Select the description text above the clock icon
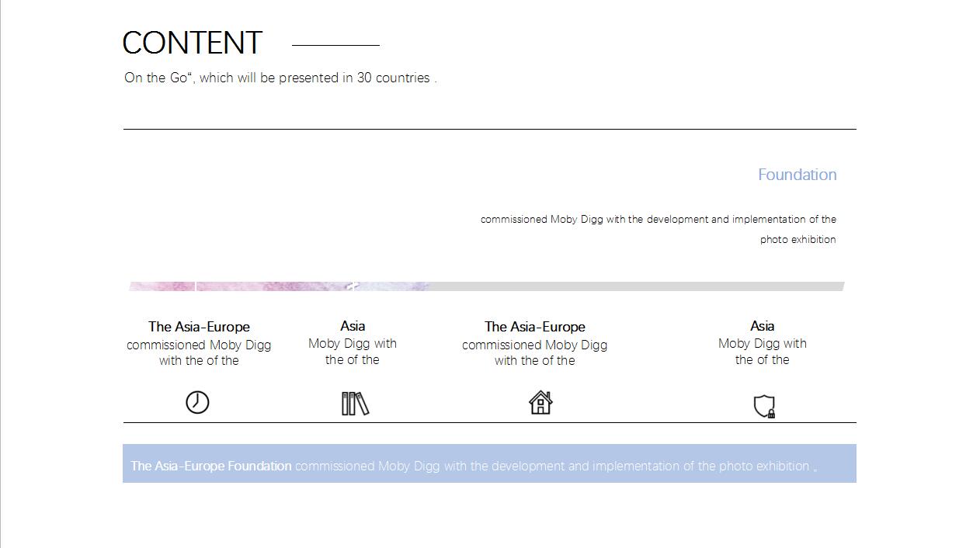 pyautogui.click(x=199, y=352)
